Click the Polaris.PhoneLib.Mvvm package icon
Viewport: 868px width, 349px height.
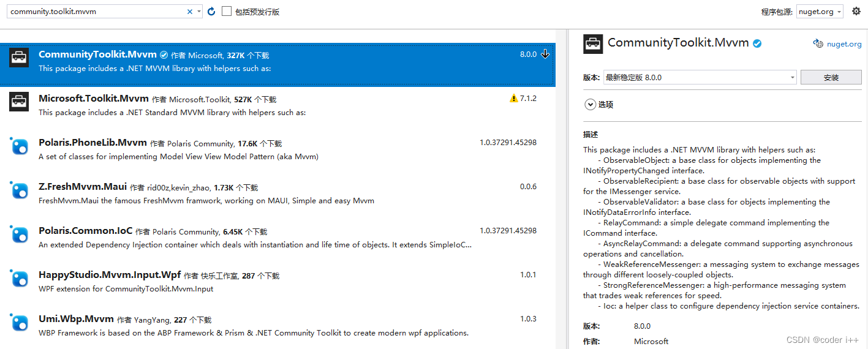[x=19, y=146]
